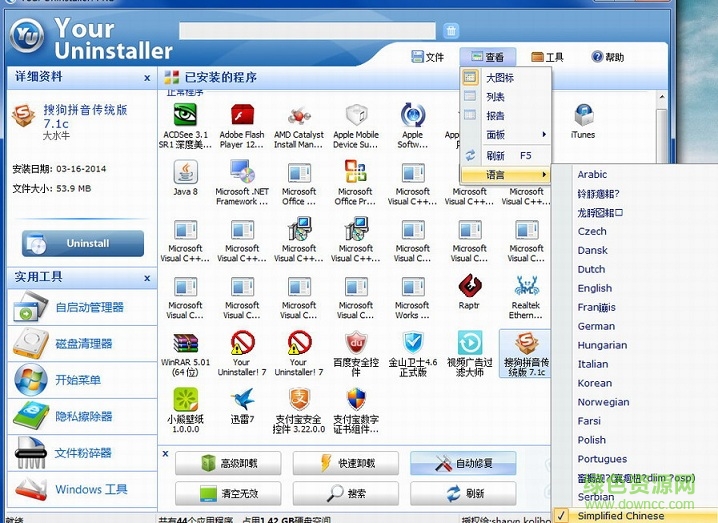The image size is (718, 523).
Task: Click the program list scrollbar up arrow
Action: click(x=662, y=97)
